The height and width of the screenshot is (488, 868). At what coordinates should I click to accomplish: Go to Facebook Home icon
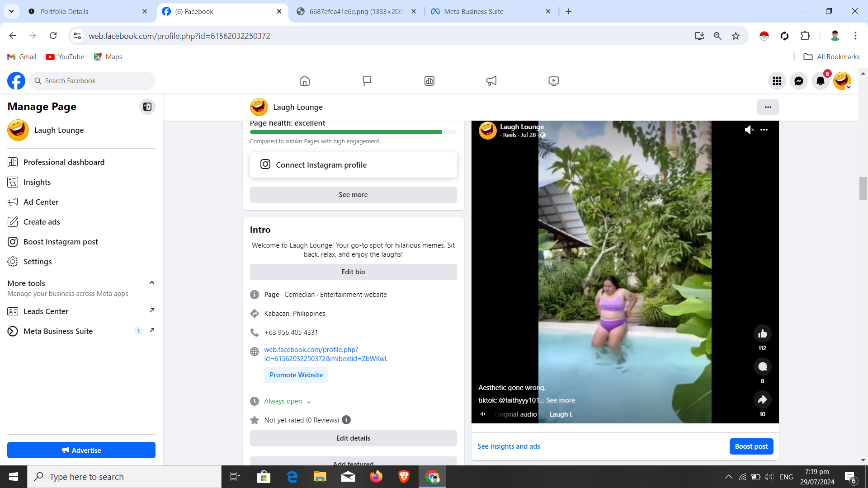pos(305,81)
